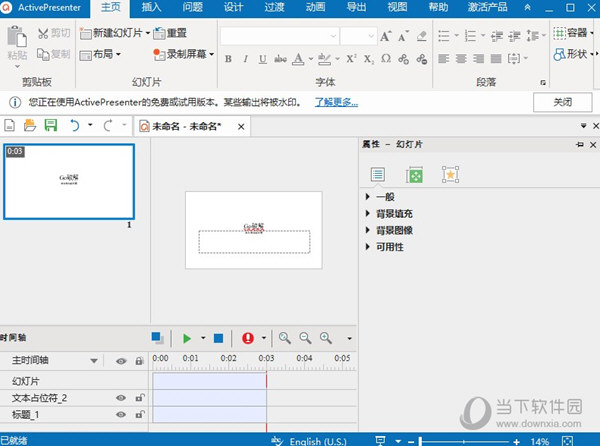
Task: Follow the 了解更多 link
Action: [336, 102]
